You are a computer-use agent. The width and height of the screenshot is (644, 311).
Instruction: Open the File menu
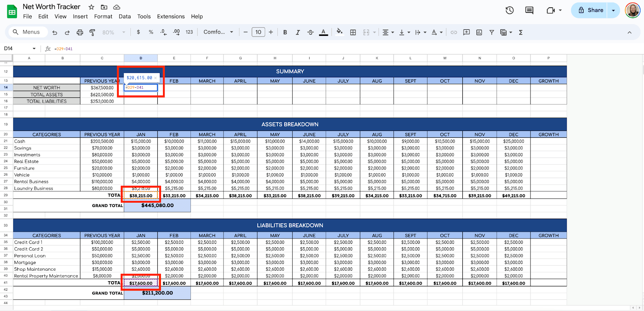(27, 17)
